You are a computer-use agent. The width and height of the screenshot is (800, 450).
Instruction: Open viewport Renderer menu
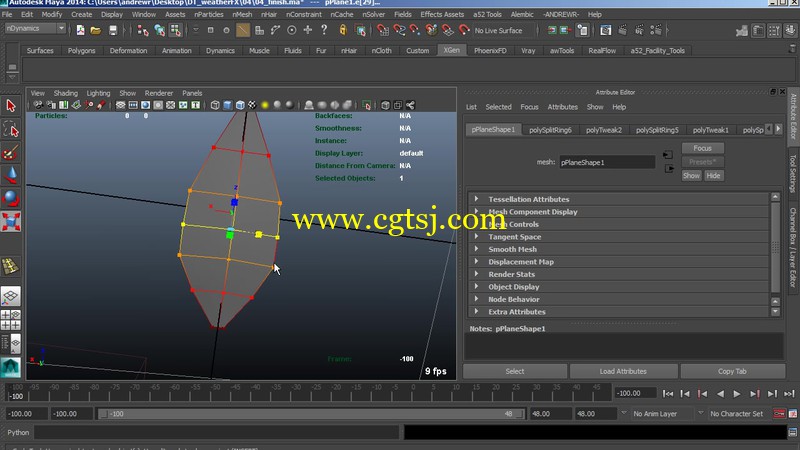tap(159, 93)
